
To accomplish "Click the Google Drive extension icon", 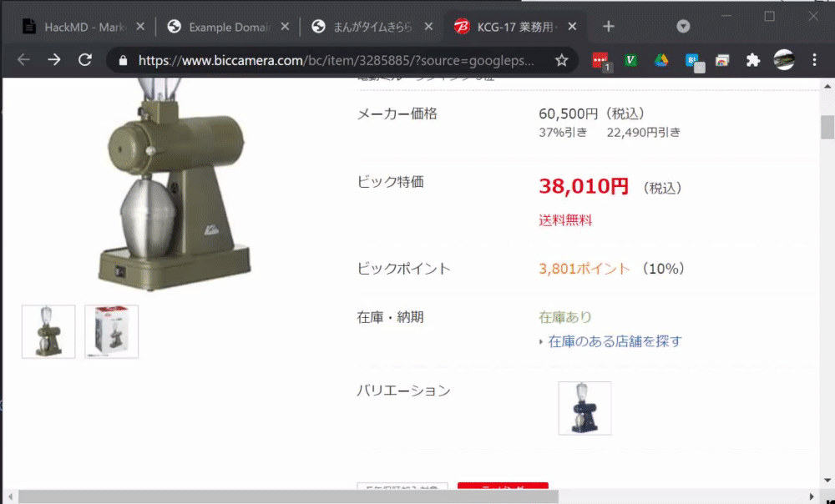I will coord(660,60).
